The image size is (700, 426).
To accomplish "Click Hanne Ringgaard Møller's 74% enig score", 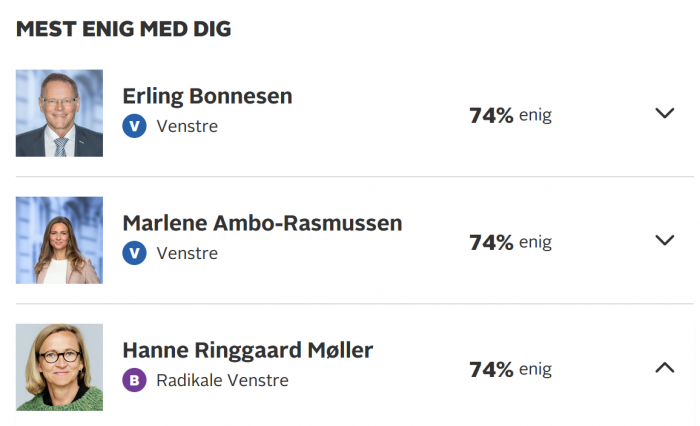I will point(511,370).
